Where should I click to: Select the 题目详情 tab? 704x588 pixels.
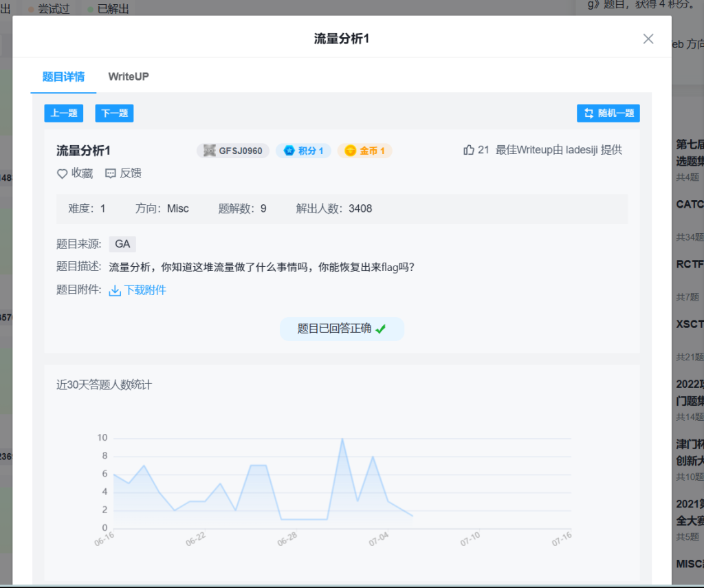pyautogui.click(x=63, y=76)
